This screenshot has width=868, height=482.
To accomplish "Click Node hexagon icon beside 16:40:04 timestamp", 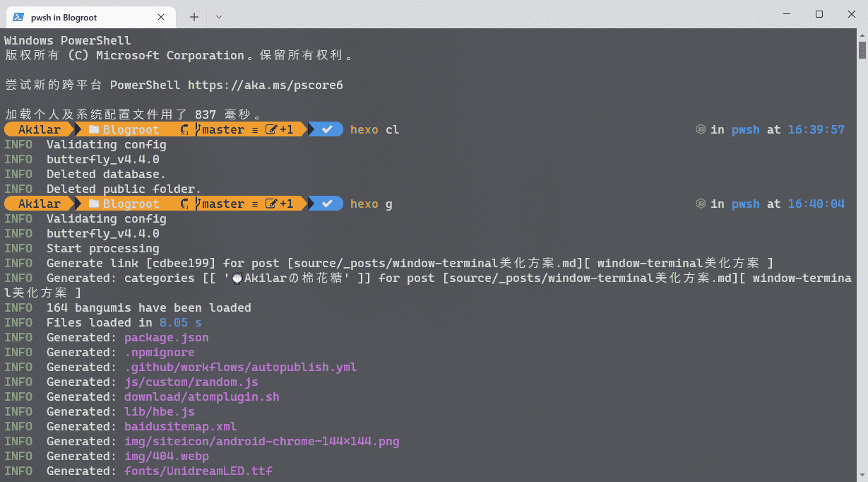I will [701, 204].
